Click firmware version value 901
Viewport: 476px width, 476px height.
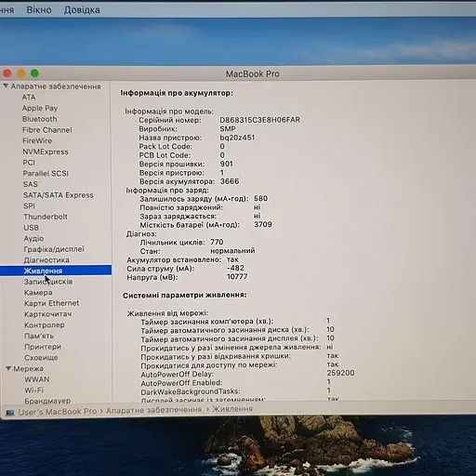pyautogui.click(x=227, y=164)
